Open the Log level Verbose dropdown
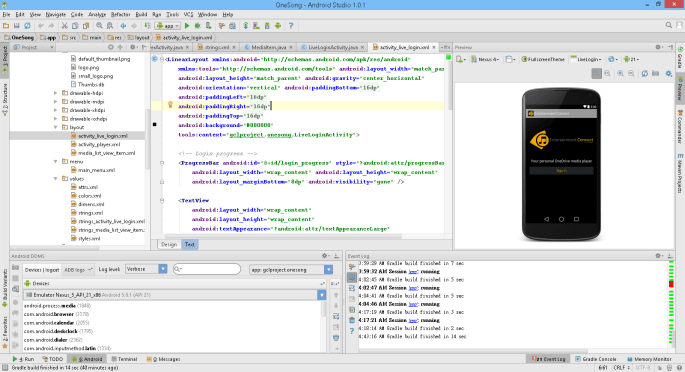The image size is (685, 372). tap(146, 269)
